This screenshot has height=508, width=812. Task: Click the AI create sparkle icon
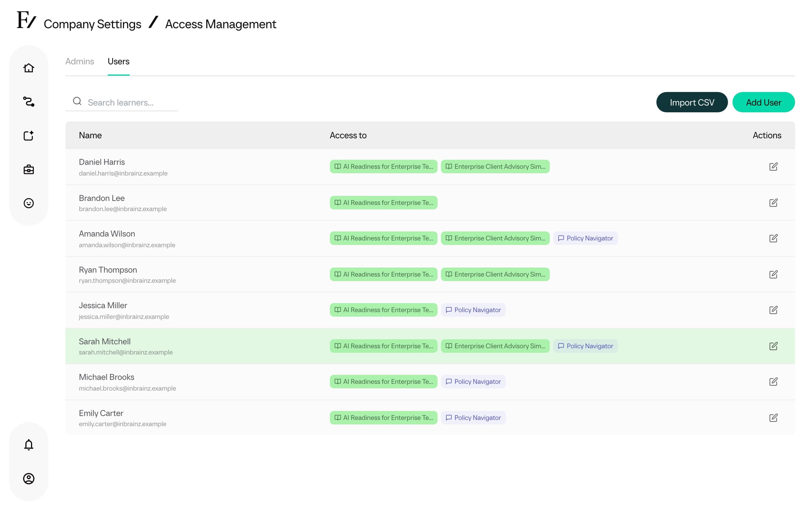pyautogui.click(x=28, y=135)
